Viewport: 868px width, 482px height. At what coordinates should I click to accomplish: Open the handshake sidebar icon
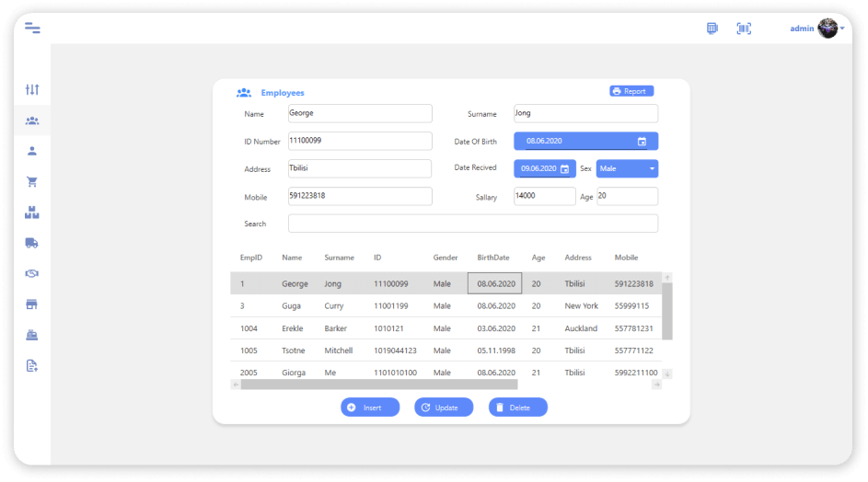(x=32, y=273)
